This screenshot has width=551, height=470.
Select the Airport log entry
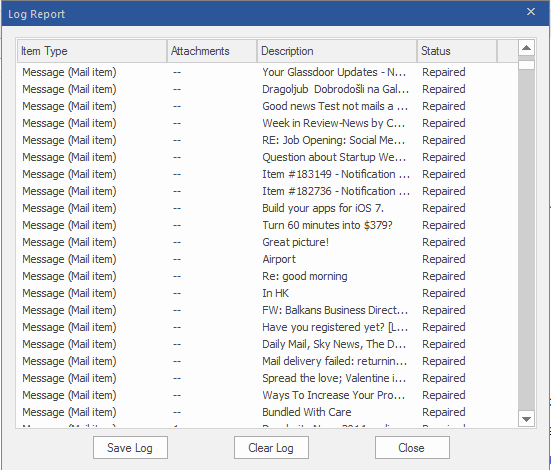click(267, 259)
